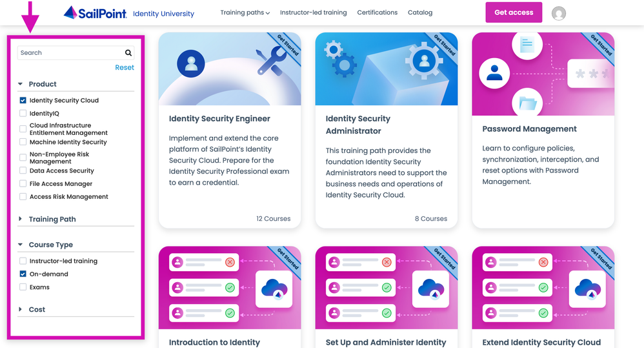The height and width of the screenshot is (348, 644).
Task: Click the search magnifier icon
Action: coord(128,53)
